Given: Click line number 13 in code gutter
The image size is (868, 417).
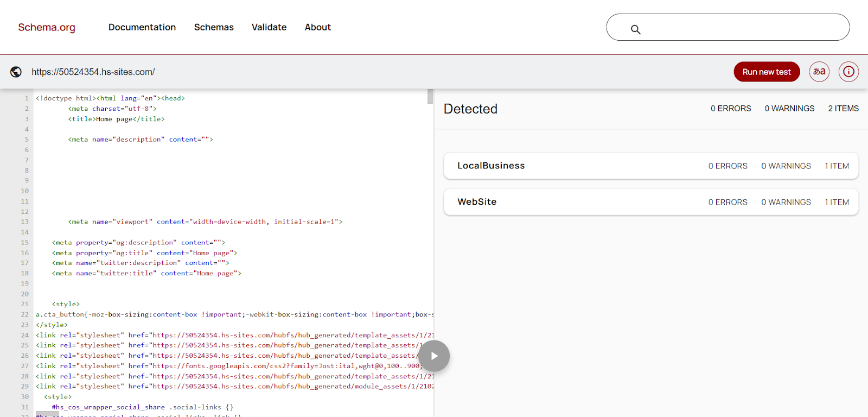Looking at the screenshot, I should 25,222.
